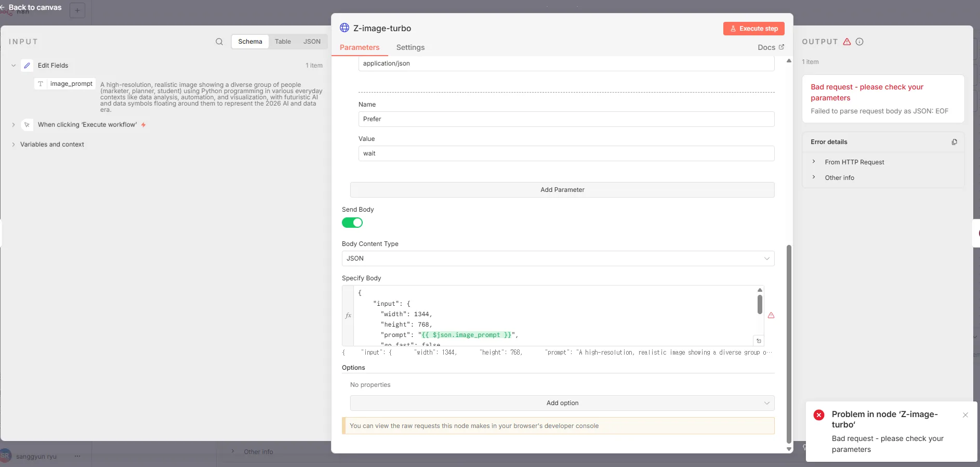Image resolution: width=980 pixels, height=467 pixels.
Task: Click the application/json value field
Action: [x=566, y=63]
